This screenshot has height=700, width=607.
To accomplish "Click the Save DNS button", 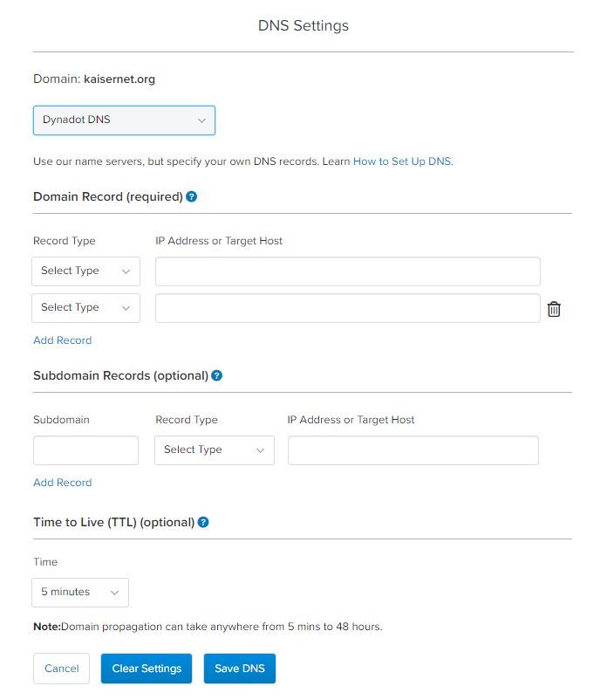I will pos(240,669).
